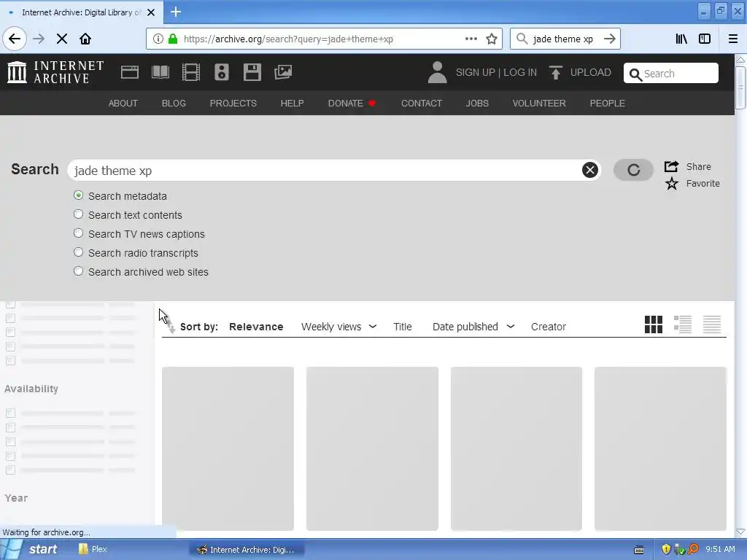This screenshot has width=747, height=560.
Task: Select Internet Archive taskbar window button
Action: (x=247, y=550)
